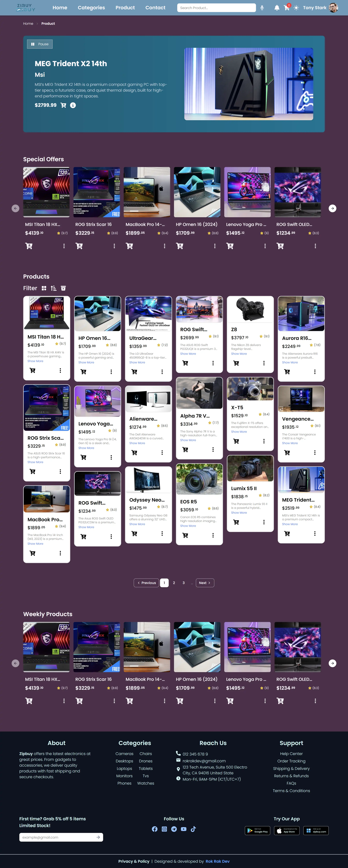Click Home in the breadcrumb

(28, 24)
